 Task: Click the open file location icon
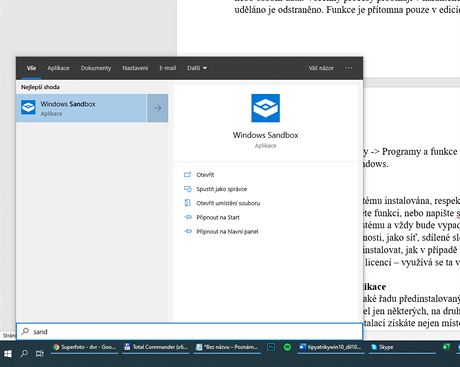(188, 203)
